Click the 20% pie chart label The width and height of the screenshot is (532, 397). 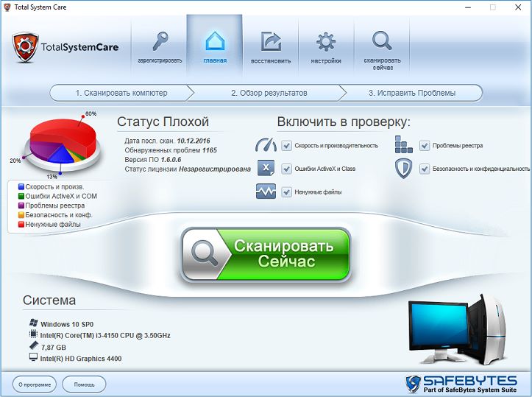[x=15, y=161]
